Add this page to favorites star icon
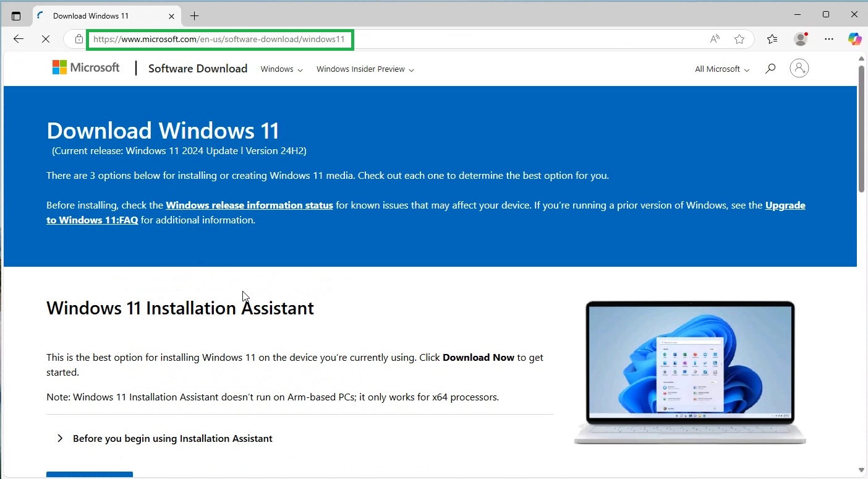The image size is (868, 479). 739,39
